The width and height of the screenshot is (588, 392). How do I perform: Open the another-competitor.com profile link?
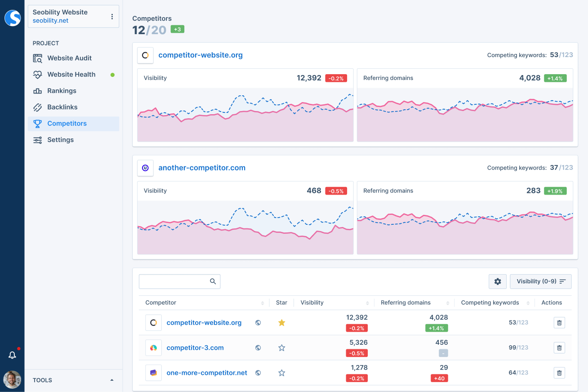[x=201, y=168]
